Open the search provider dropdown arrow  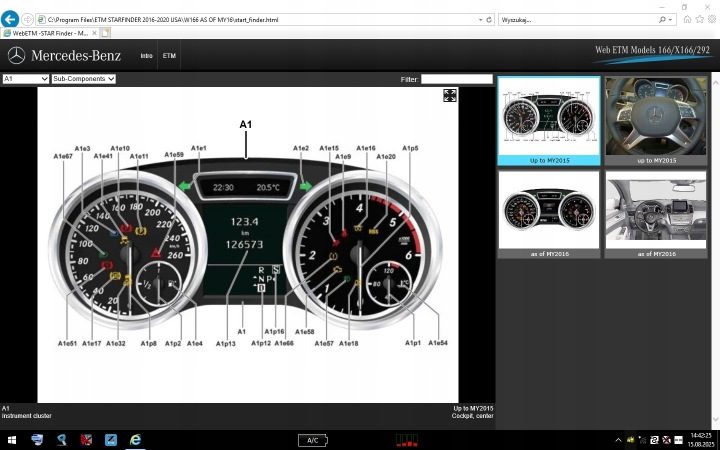[x=670, y=20]
